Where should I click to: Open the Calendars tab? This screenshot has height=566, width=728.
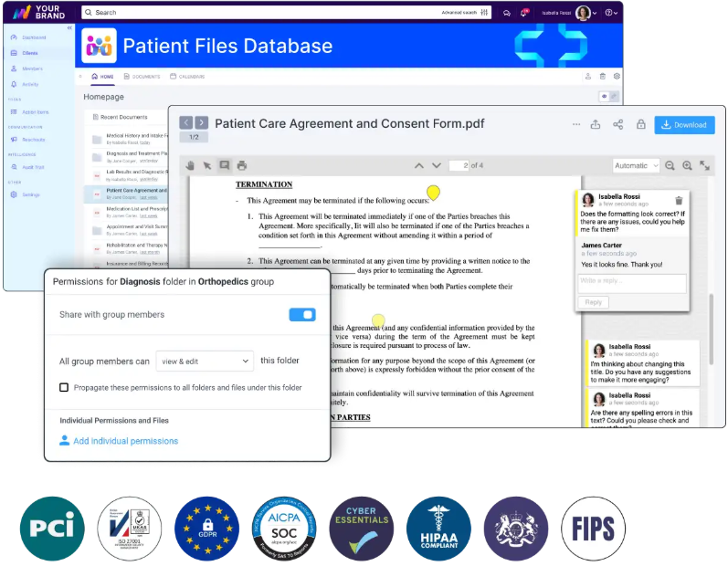(187, 77)
